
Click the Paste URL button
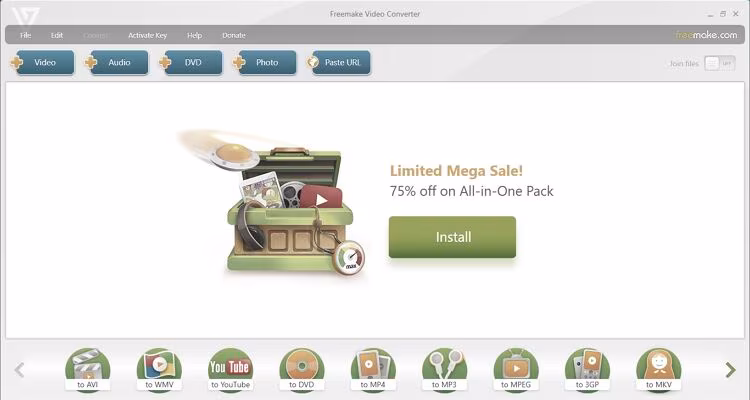click(x=339, y=63)
